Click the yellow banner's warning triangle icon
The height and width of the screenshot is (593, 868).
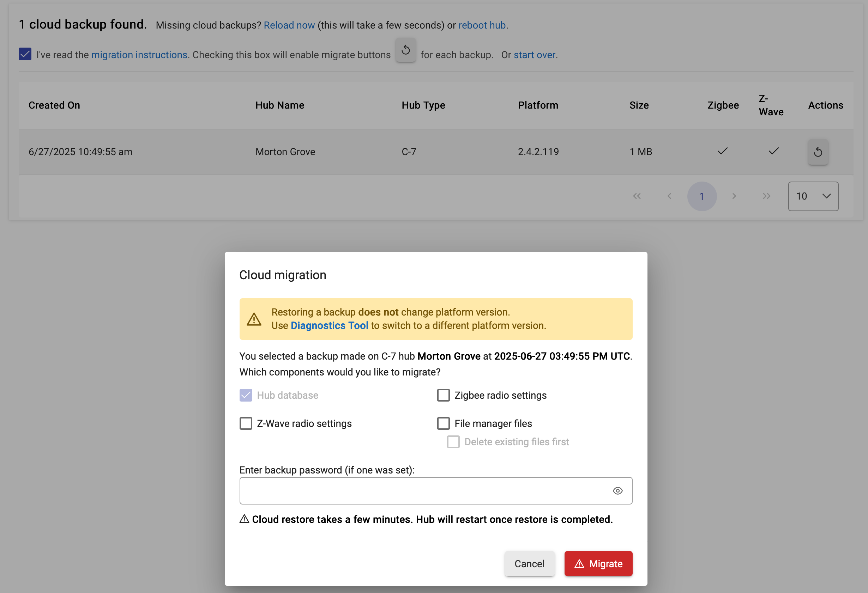(x=254, y=319)
